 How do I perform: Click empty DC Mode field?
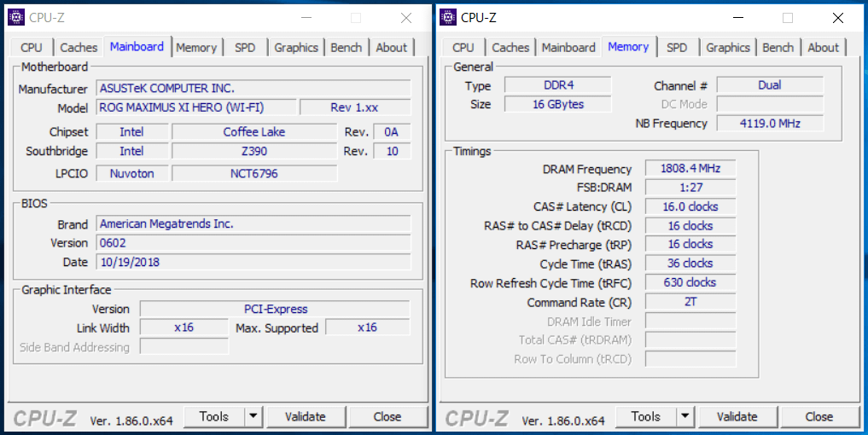pyautogui.click(x=770, y=104)
